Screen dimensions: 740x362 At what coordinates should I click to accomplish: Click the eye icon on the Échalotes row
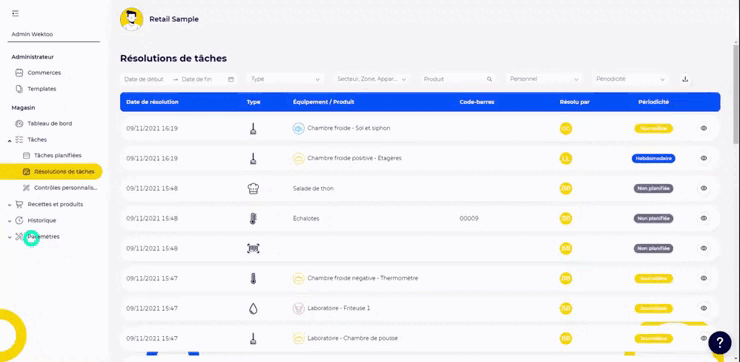coord(704,219)
